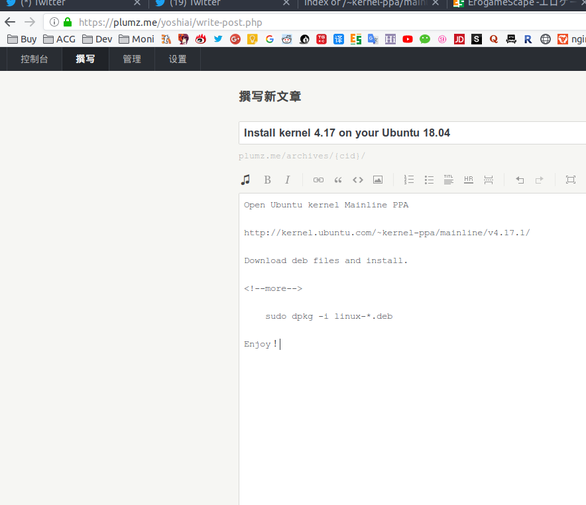Toggle bold formatting in editor
Image resolution: width=586 pixels, height=505 pixels.
(x=267, y=180)
